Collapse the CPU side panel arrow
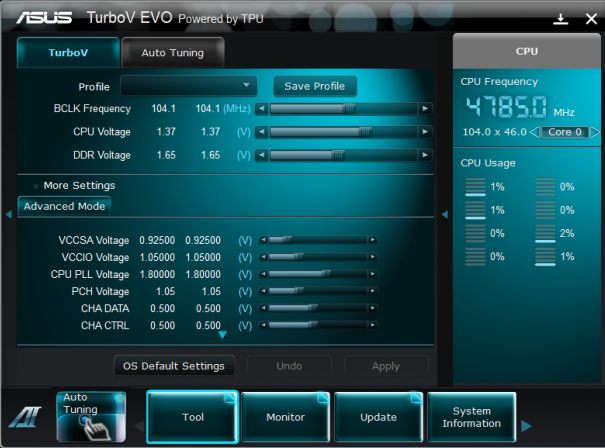Viewport: 605px width, 448px height. (445, 215)
